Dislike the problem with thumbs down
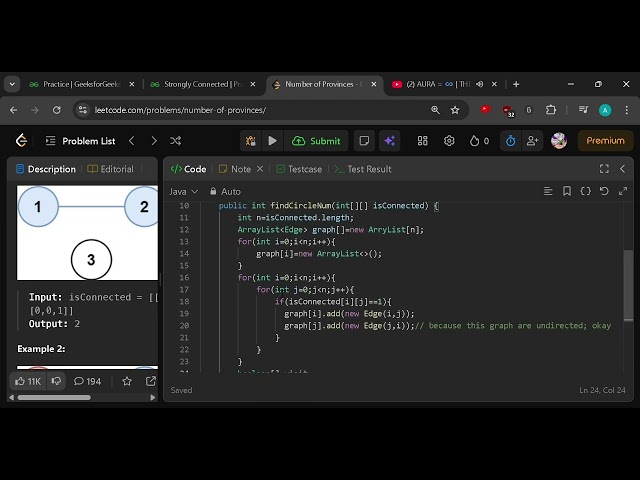 (x=56, y=381)
